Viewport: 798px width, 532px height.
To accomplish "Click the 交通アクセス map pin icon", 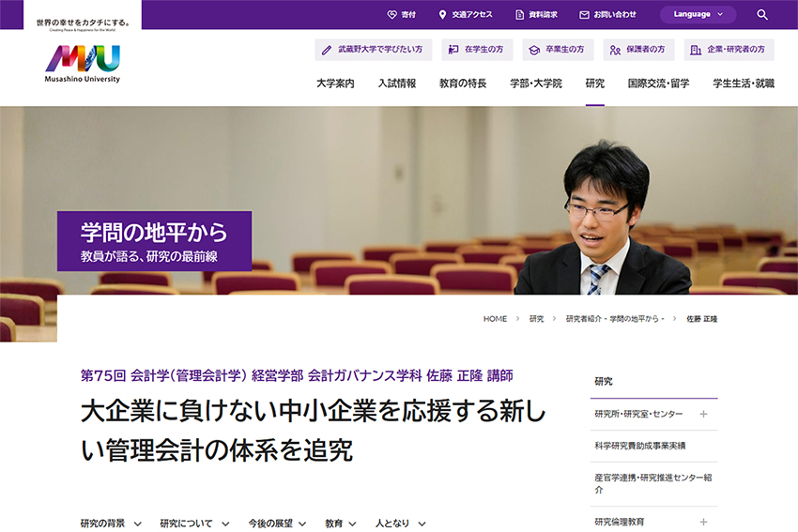I will tap(443, 15).
